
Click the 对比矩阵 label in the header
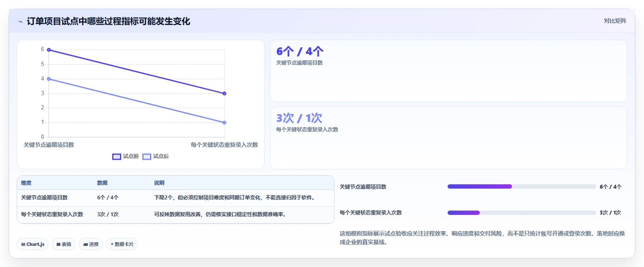[615, 21]
